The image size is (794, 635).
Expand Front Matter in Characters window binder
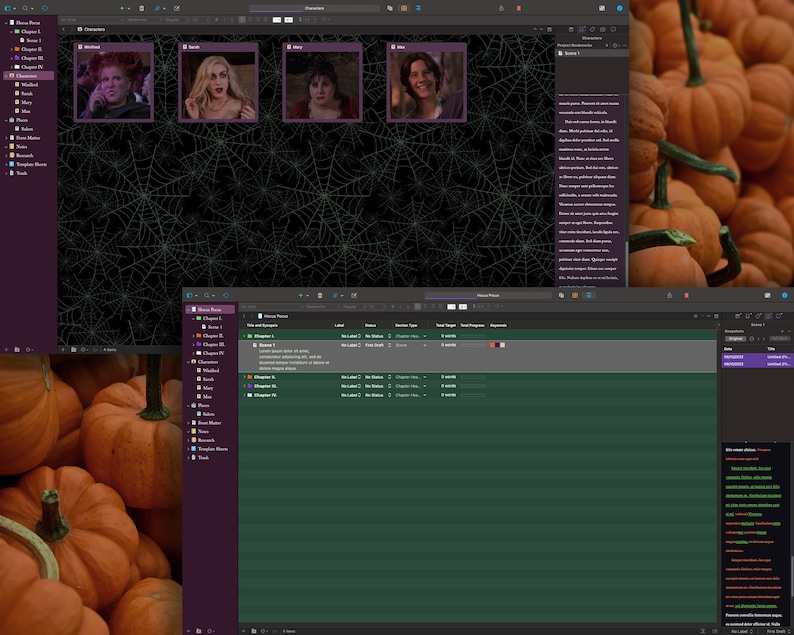pos(6,138)
